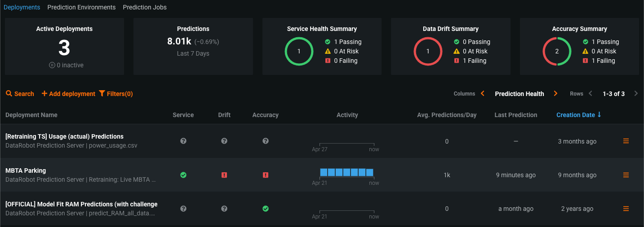Screen dimensions: 644x227
Task: Click the MBTA Parking activity bar chart
Action: pyautogui.click(x=346, y=172)
